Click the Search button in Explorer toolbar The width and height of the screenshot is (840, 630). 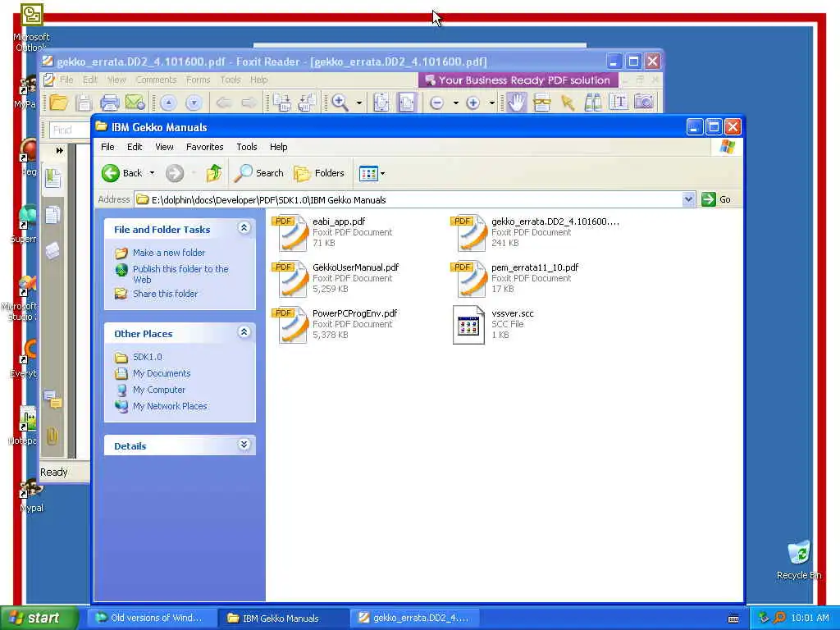[x=259, y=173]
